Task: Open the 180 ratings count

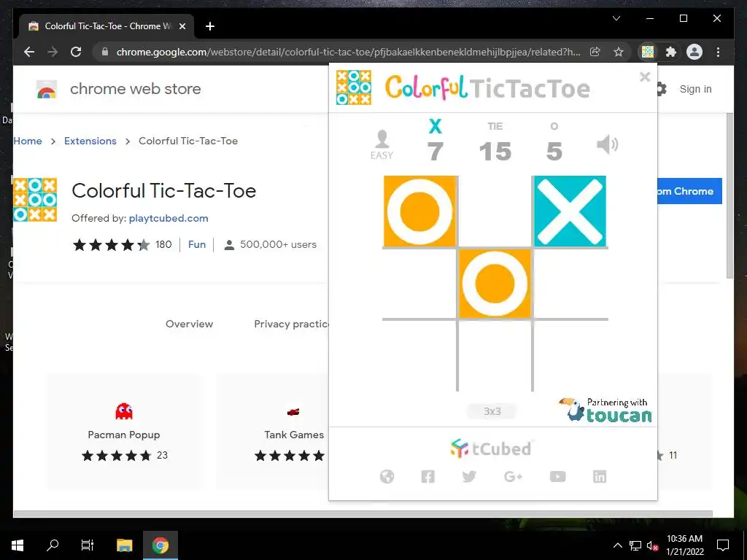Action: [x=163, y=244]
